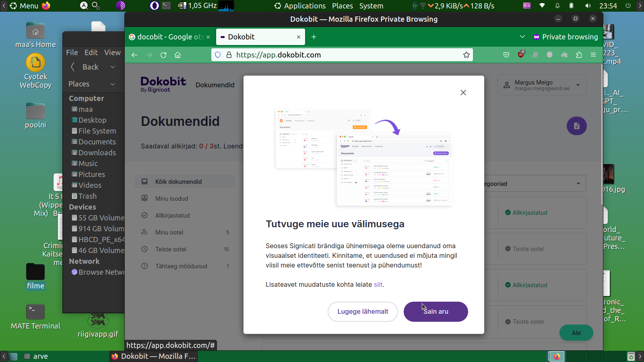Launch Firefox from the top panel

pos(46,6)
